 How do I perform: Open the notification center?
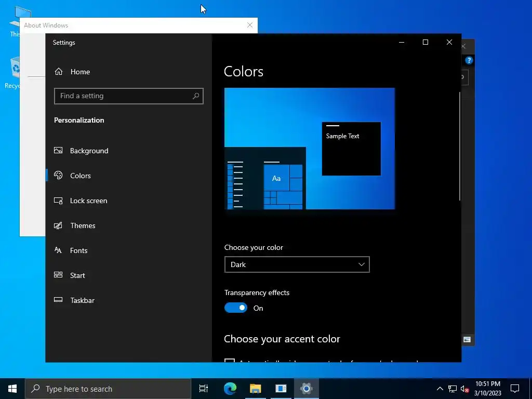[x=515, y=389]
